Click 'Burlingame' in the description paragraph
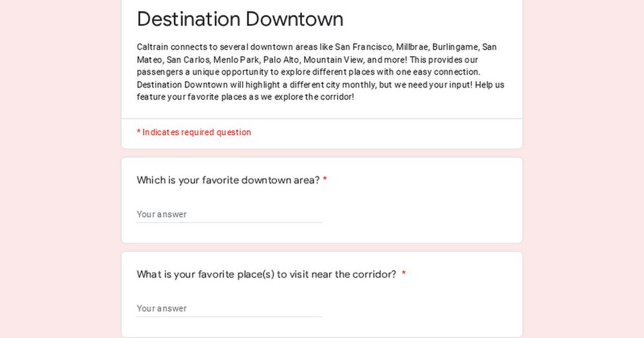Screen dimensions: 644x338 (455, 47)
